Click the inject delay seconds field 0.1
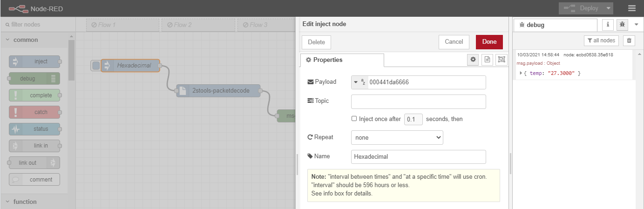The width and height of the screenshot is (644, 209). coord(414,119)
